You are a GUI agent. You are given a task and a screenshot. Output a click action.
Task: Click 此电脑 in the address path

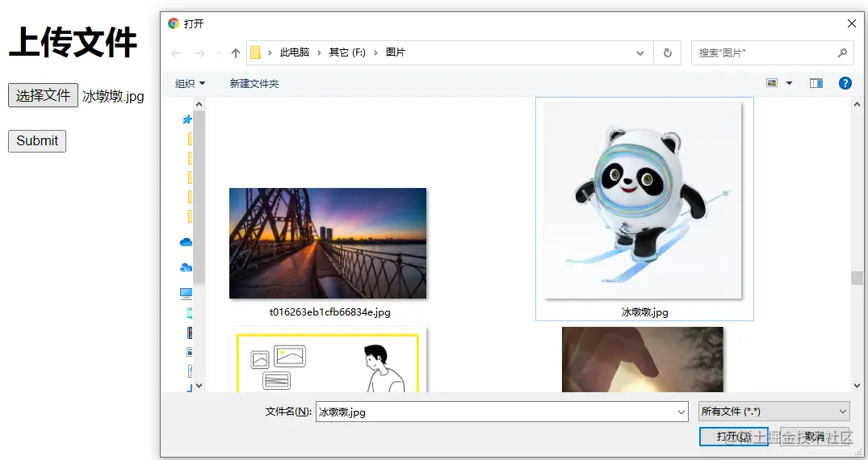click(295, 52)
